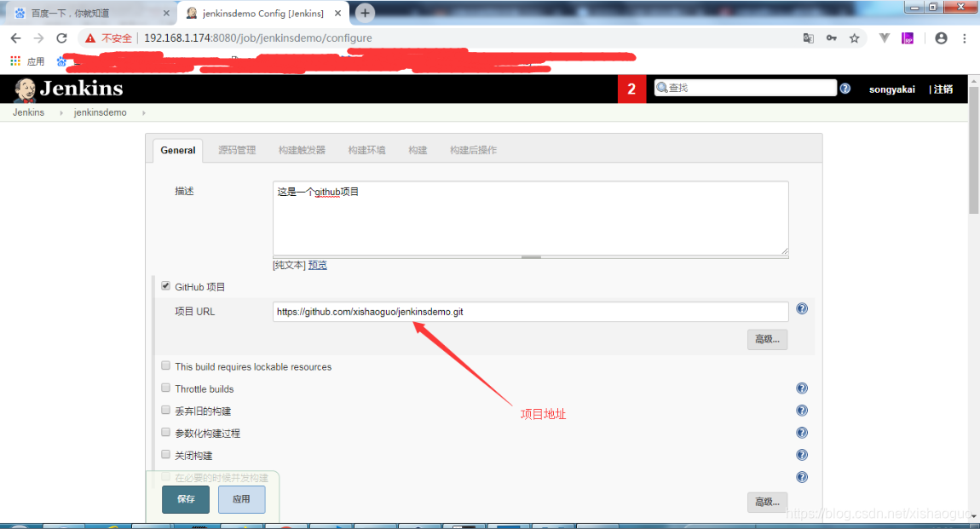Viewport: 980px width, 529px height.
Task: Open the translate page icon
Action: [x=808, y=38]
